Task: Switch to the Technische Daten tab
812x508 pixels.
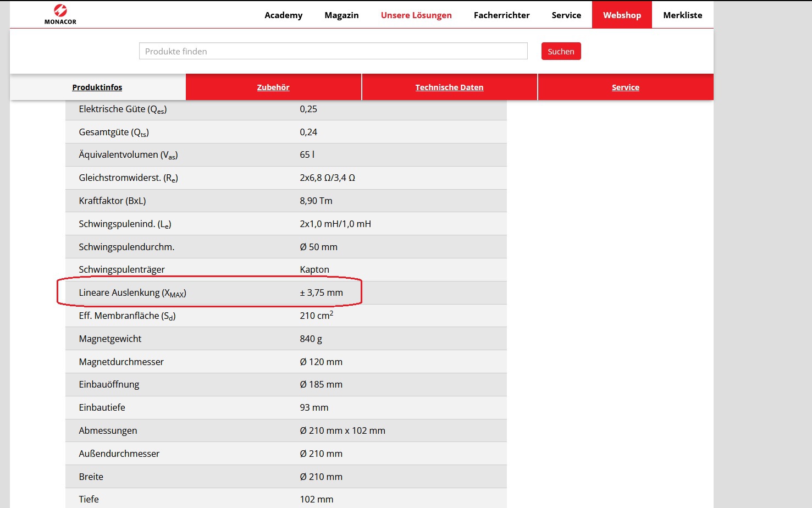Action: [x=449, y=87]
